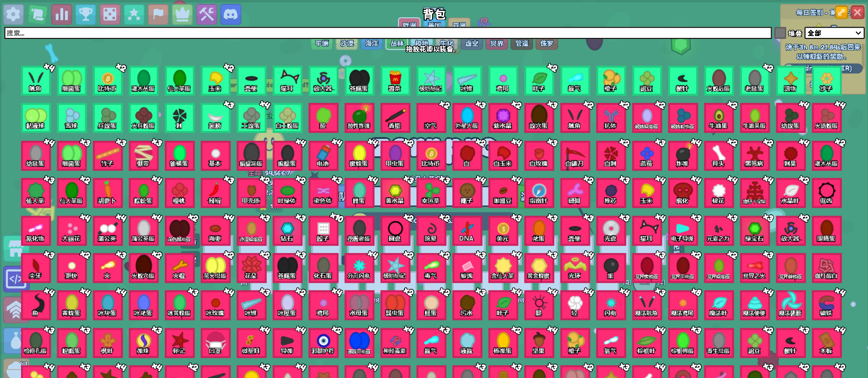Click the orange flag icon

click(158, 15)
